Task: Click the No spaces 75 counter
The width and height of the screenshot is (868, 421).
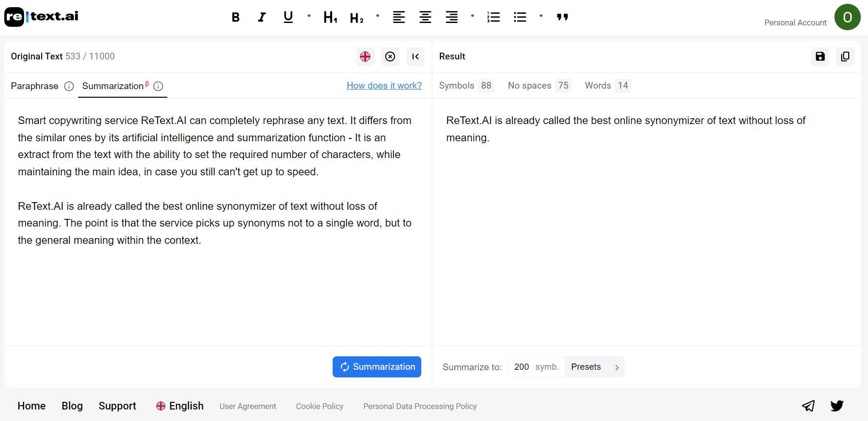Action: point(540,86)
